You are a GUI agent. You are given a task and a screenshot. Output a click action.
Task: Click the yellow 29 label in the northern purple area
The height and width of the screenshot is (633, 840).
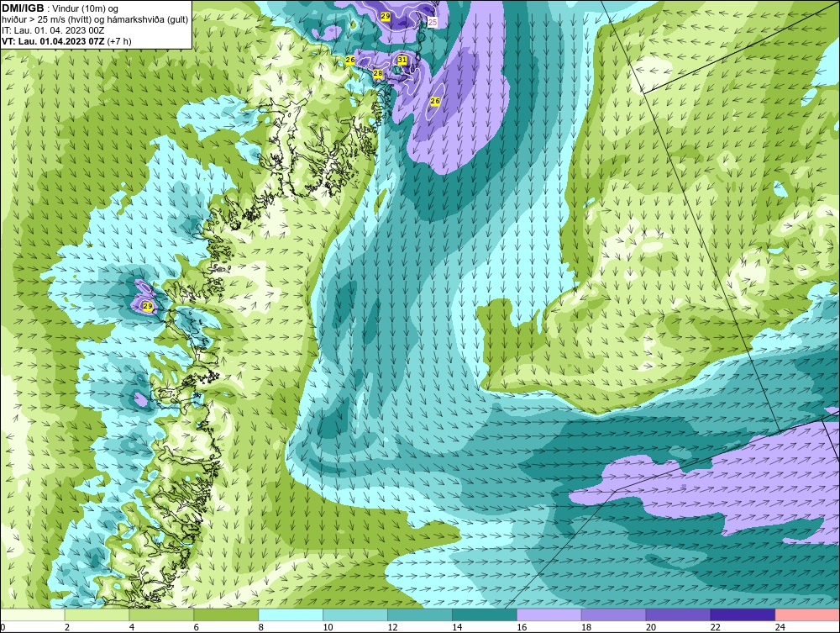[386, 17]
